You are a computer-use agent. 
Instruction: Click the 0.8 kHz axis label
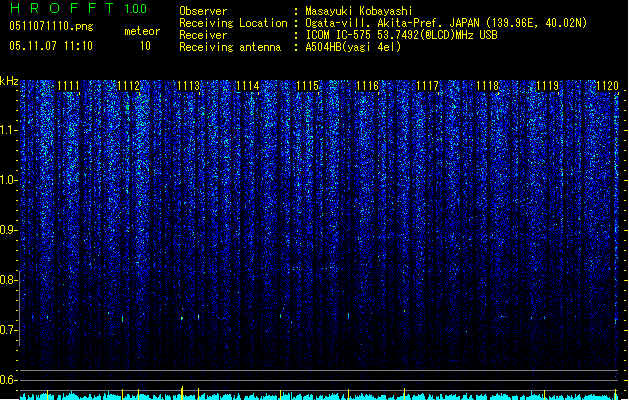click(x=8, y=280)
